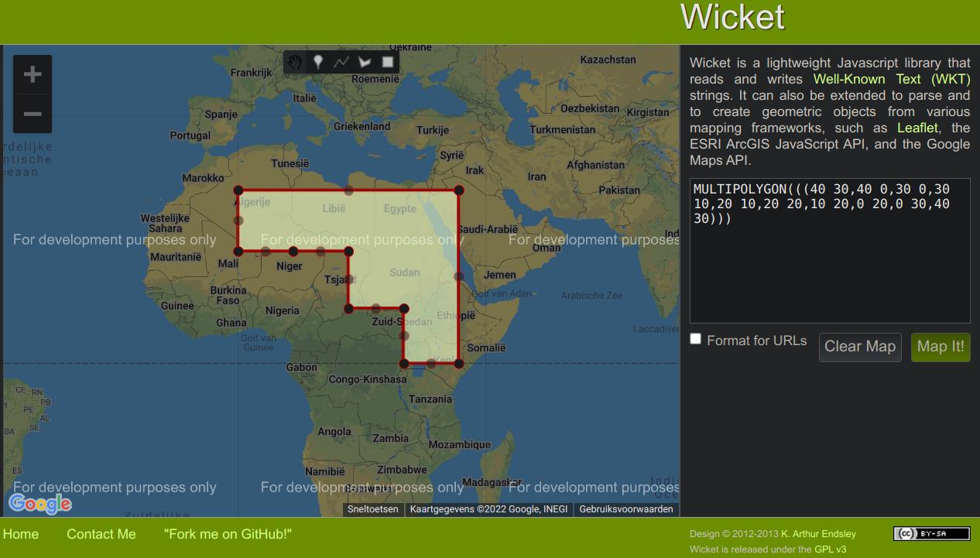Select the polygon corner vertex near Somalië

point(459,364)
